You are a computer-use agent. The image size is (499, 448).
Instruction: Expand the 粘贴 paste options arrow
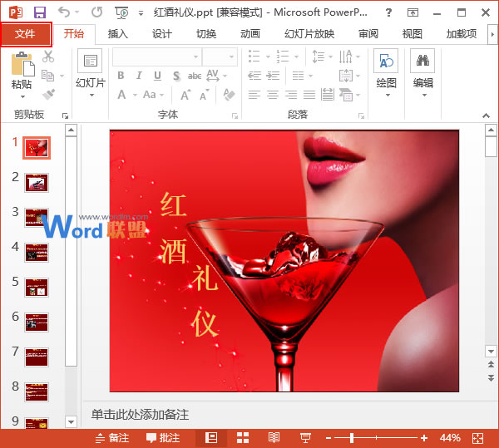[22, 96]
